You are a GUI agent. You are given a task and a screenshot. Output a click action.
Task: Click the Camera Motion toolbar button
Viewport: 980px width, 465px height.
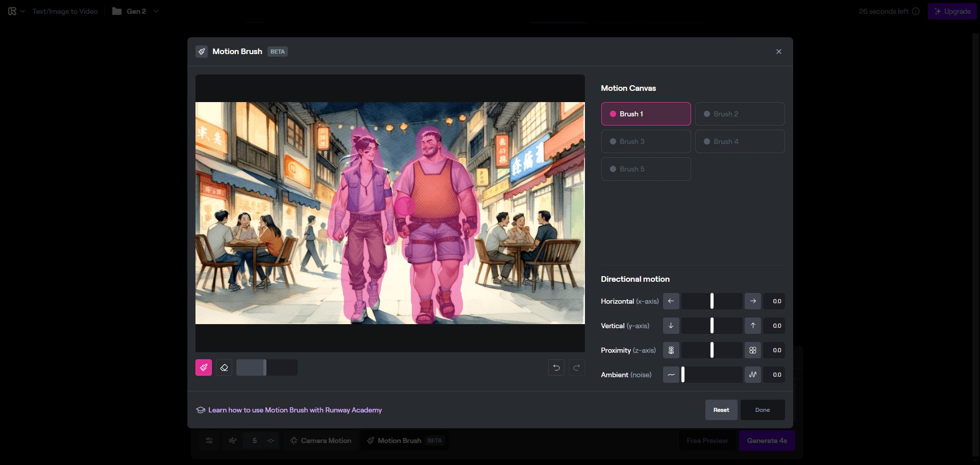(x=321, y=440)
